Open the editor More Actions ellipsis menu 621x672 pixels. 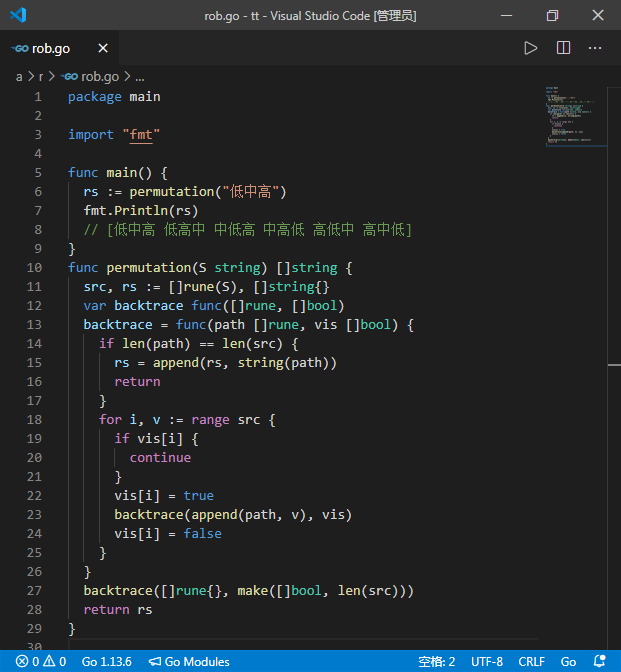[x=595, y=48]
